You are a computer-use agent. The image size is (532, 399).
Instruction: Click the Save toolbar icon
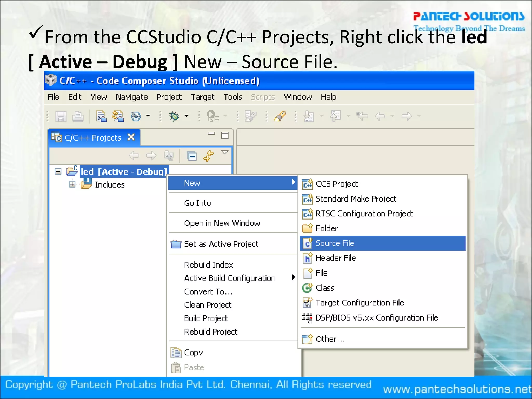coord(61,116)
